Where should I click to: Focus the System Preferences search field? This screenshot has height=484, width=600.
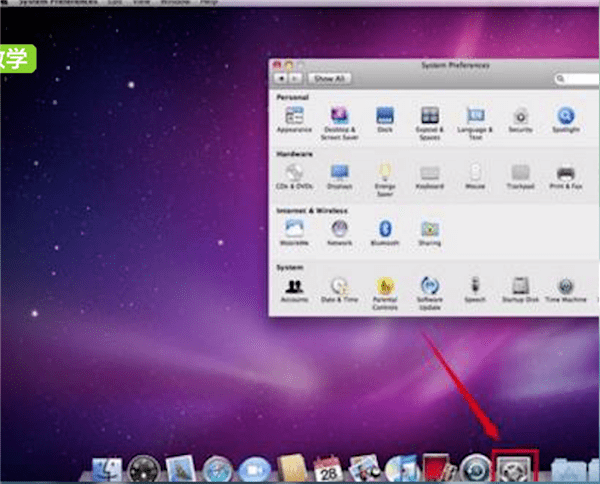577,78
